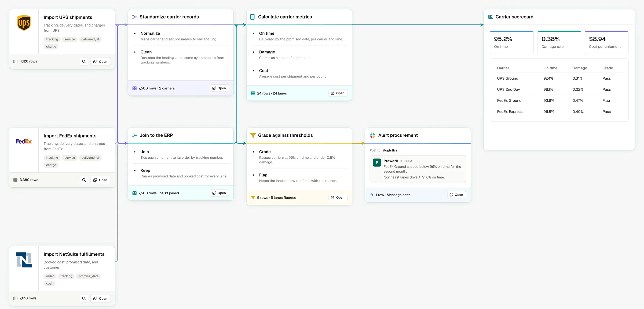644x309 pixels.
Task: Click the funnel icon beside Grade against thresholds
Action: coord(253,135)
